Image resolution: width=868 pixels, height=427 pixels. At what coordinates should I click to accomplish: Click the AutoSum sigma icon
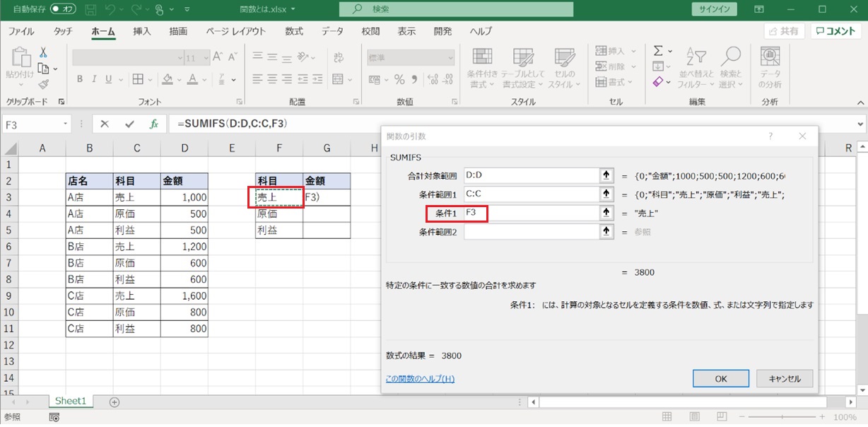tap(658, 51)
